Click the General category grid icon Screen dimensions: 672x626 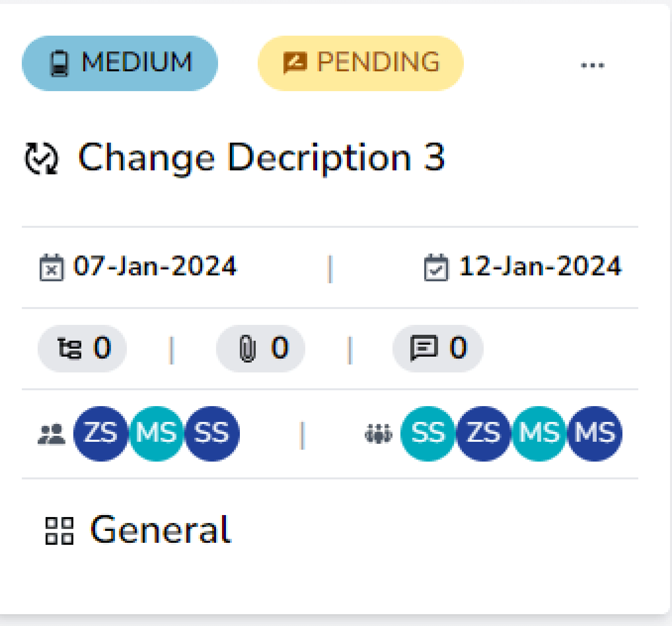click(59, 531)
